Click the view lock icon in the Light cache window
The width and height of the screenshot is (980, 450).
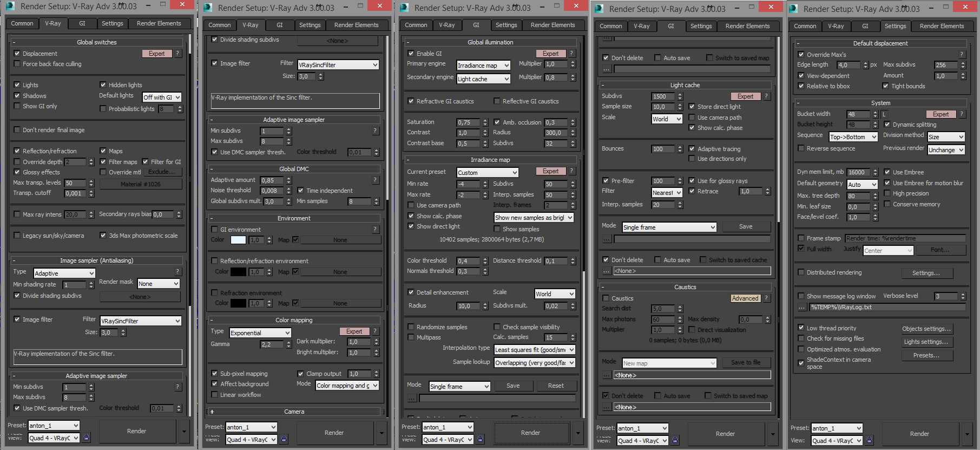point(675,440)
